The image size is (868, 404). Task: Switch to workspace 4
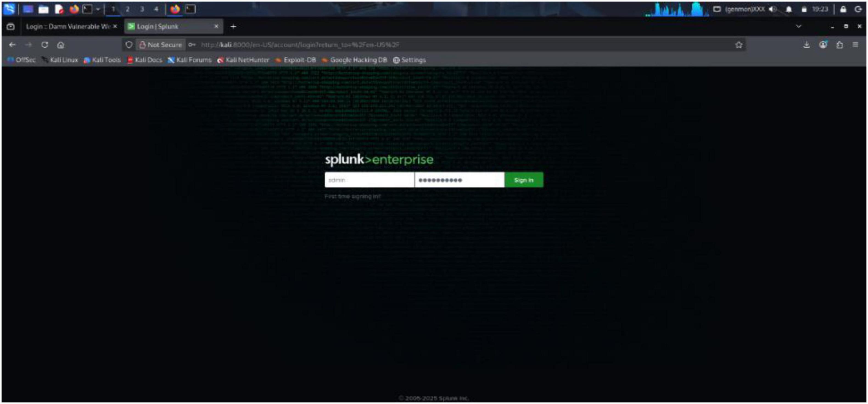coord(156,9)
